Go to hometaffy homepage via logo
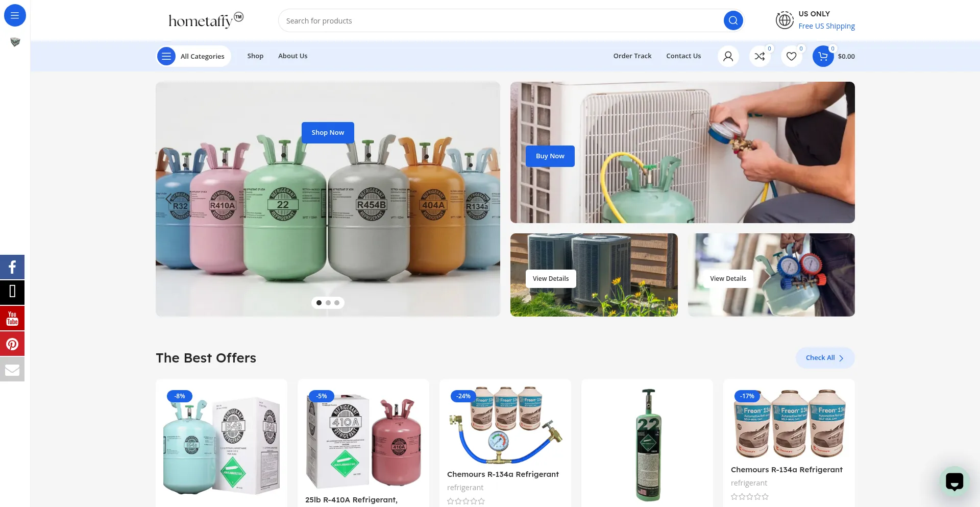Viewport: 980px width, 507px height. [x=206, y=20]
